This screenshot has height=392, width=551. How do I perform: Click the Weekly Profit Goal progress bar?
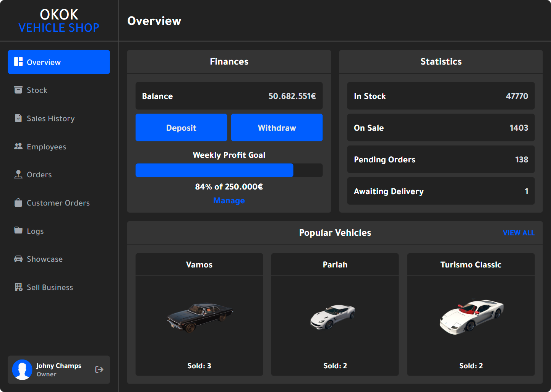pos(229,170)
